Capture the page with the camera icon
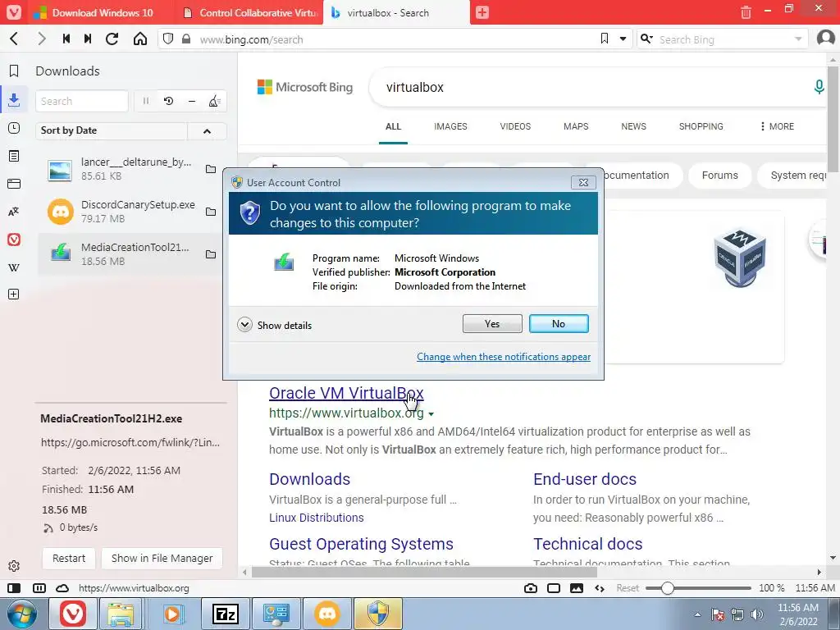 point(531,588)
